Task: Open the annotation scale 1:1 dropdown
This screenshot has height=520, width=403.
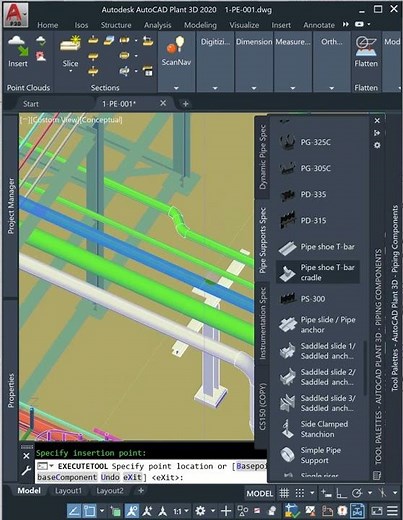Action: (x=181, y=511)
